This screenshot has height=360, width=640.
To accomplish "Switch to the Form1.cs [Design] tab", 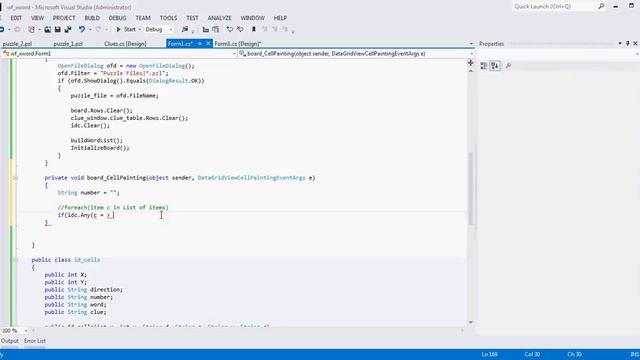I will click(238, 44).
